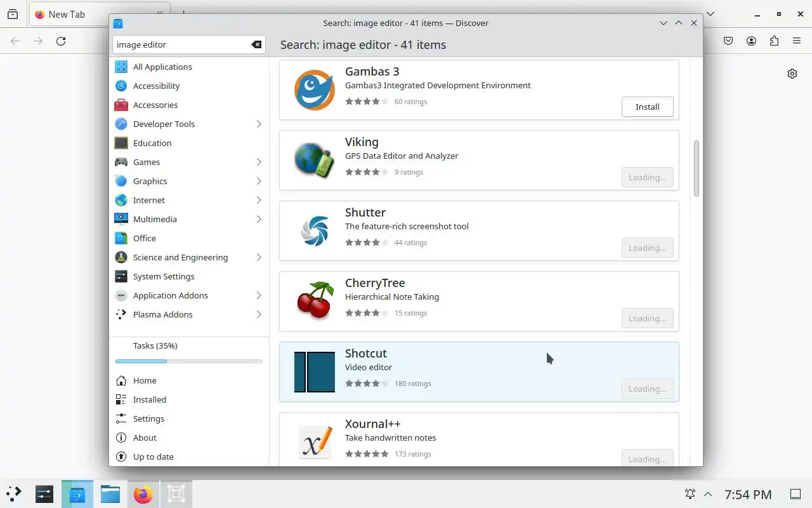
Task: Show desktop via taskbar corner button
Action: [795, 494]
